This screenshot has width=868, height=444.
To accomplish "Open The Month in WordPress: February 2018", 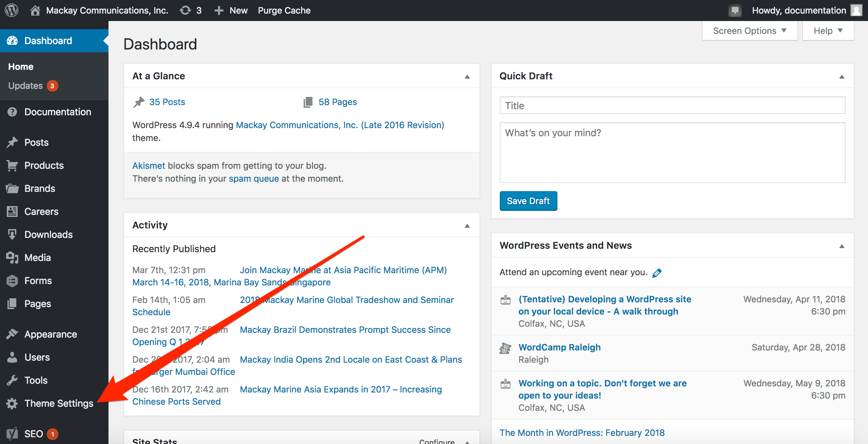I will (582, 433).
